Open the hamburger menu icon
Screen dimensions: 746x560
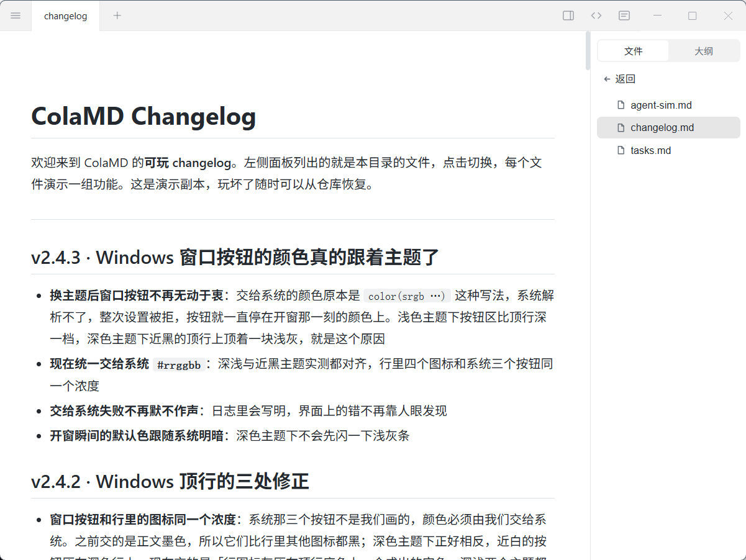[x=16, y=16]
